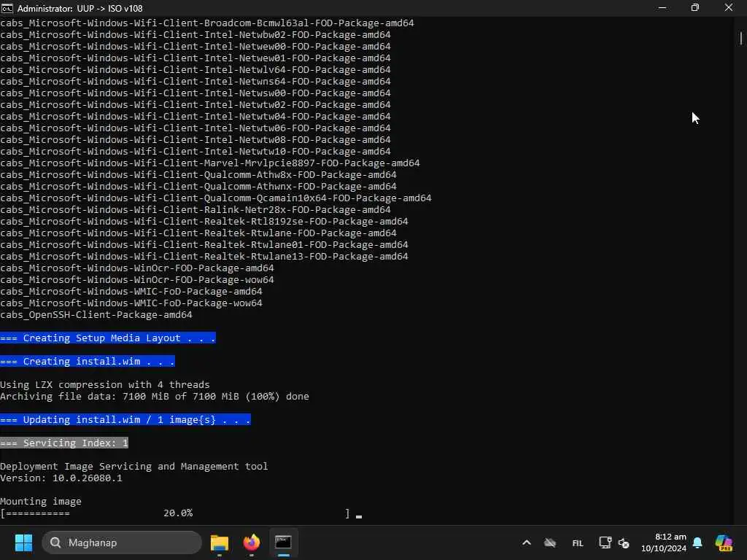The height and width of the screenshot is (560, 747).
Task: Click 'Broadcom-Bcmwl63al-FOD-Package' line
Action: (x=207, y=23)
